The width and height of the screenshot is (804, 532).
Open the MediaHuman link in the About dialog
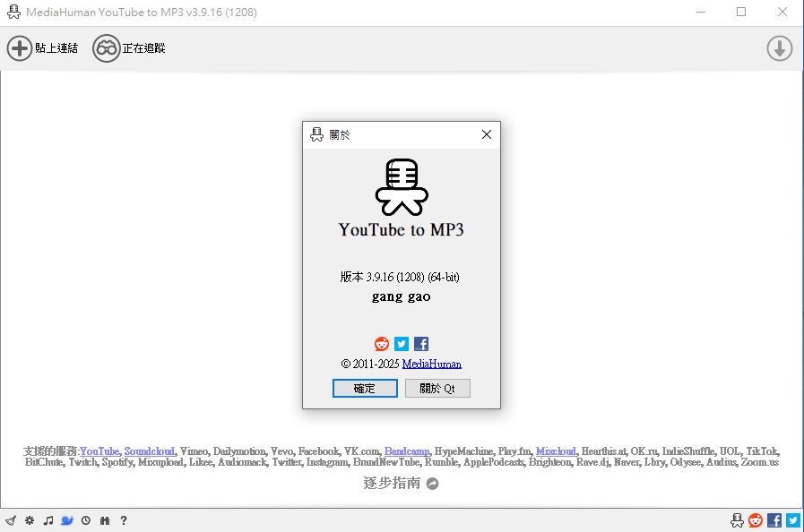tap(432, 364)
